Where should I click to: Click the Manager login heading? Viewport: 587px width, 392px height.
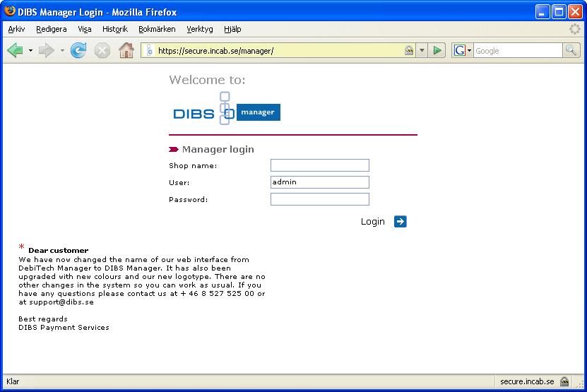pos(218,149)
